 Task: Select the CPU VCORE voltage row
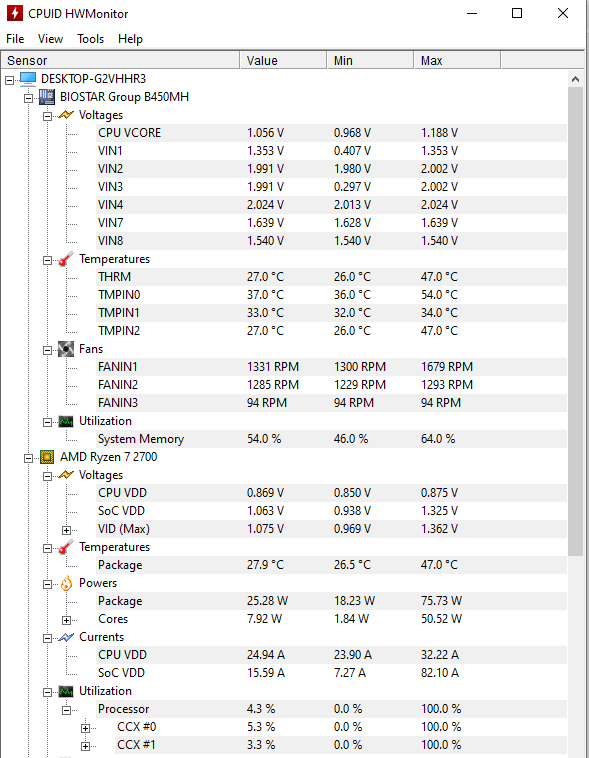click(331, 133)
